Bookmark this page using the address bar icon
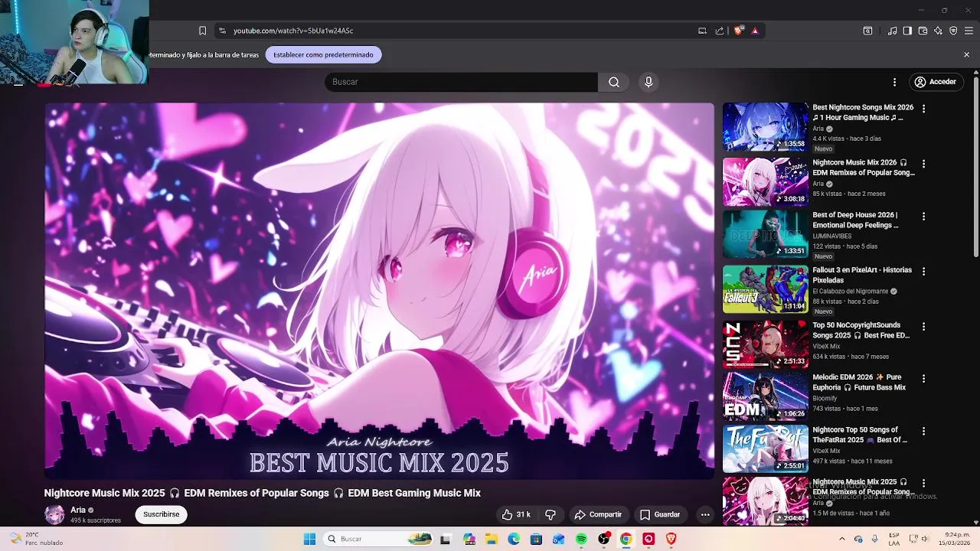Viewport: 980px width, 551px height. [x=202, y=31]
